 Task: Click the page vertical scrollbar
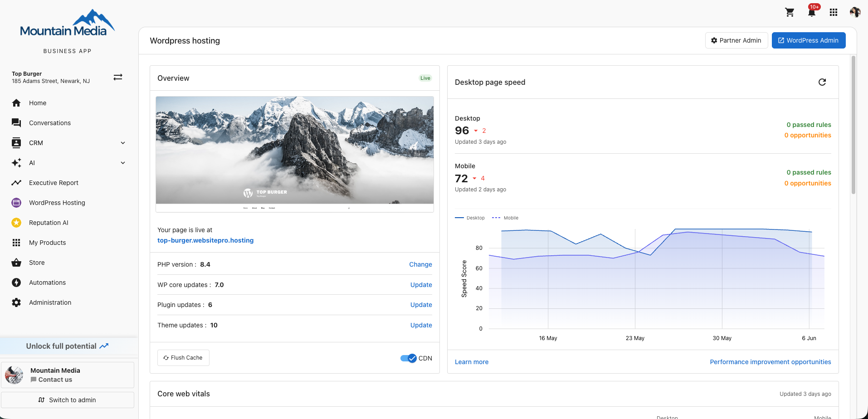click(853, 125)
